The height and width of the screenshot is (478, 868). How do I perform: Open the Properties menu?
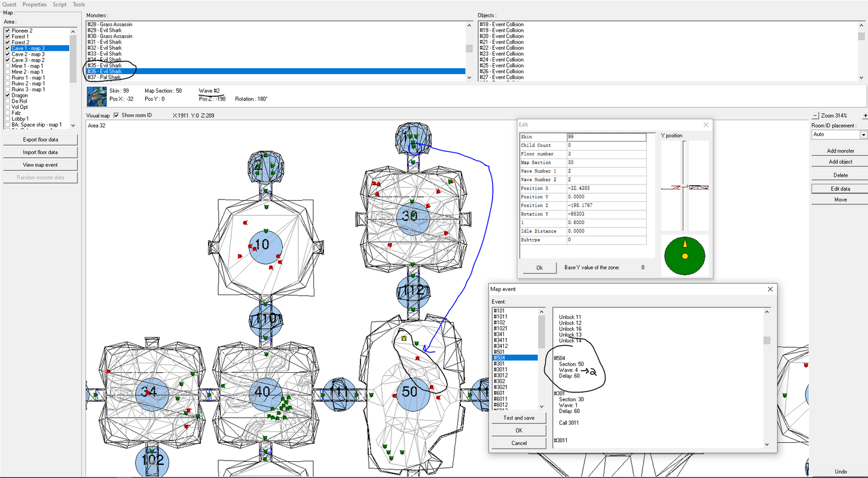click(35, 4)
